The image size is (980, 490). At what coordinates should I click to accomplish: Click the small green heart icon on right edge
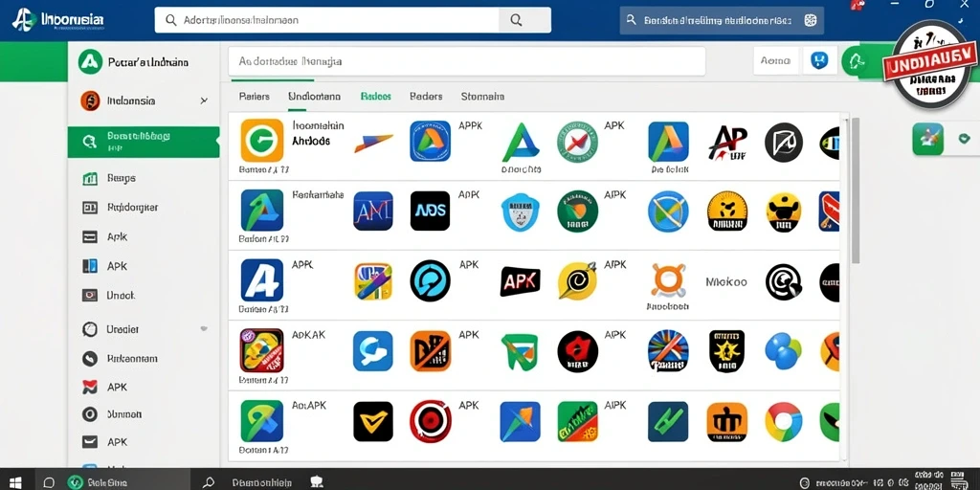tap(965, 139)
